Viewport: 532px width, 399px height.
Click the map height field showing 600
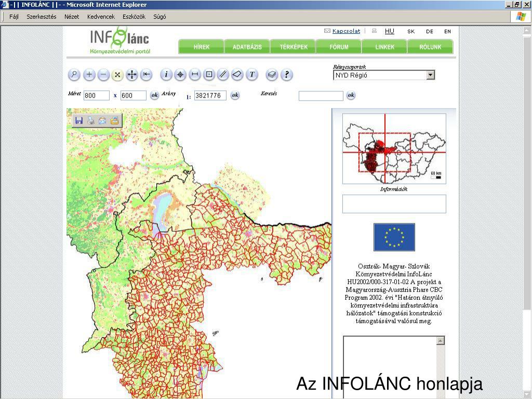pyautogui.click(x=134, y=96)
